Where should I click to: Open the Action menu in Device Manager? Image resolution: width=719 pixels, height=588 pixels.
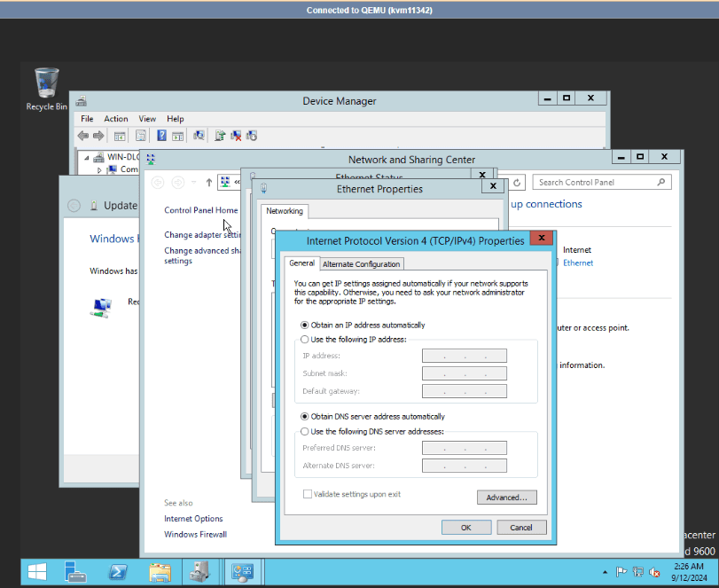point(115,119)
